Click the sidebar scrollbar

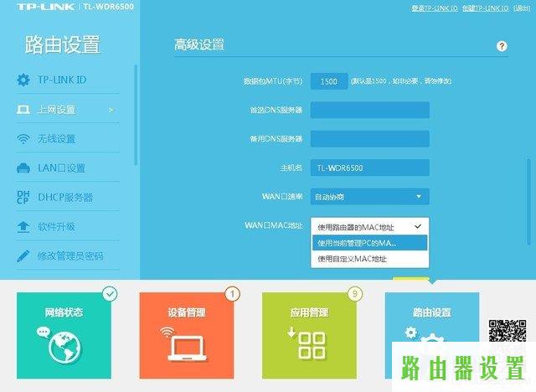tap(136, 116)
